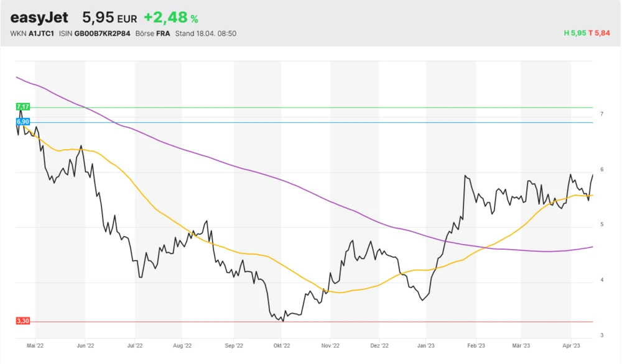This screenshot has height=364, width=622.
Task: Click the easyJet stock title
Action: click(x=40, y=17)
